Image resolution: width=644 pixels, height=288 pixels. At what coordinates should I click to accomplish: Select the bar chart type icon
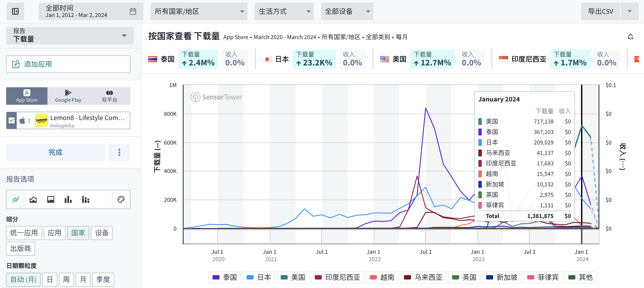pos(68,199)
